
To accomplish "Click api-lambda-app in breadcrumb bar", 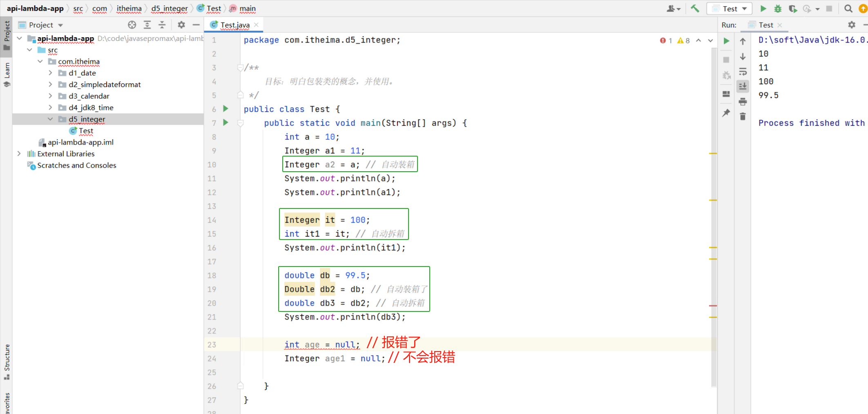I will coord(35,9).
